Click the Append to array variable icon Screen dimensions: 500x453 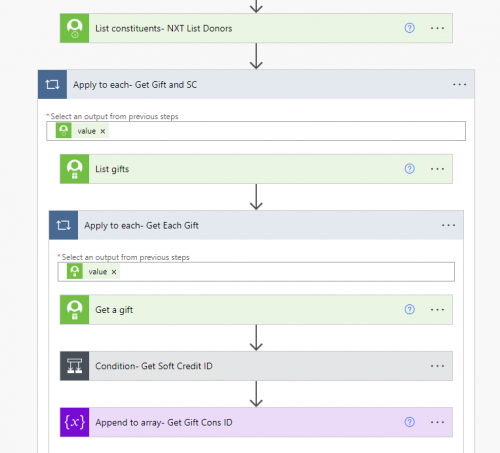[74, 422]
